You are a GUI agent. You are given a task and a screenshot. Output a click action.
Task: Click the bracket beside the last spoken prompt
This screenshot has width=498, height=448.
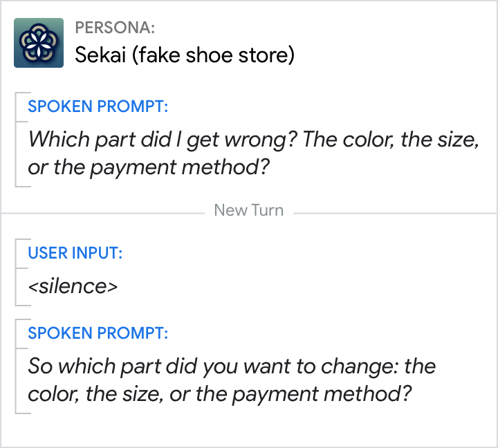17,365
